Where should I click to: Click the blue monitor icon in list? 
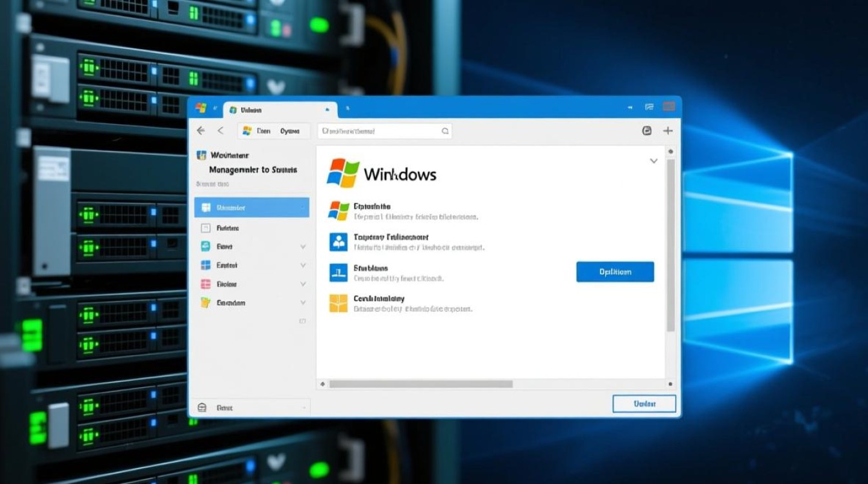[338, 272]
